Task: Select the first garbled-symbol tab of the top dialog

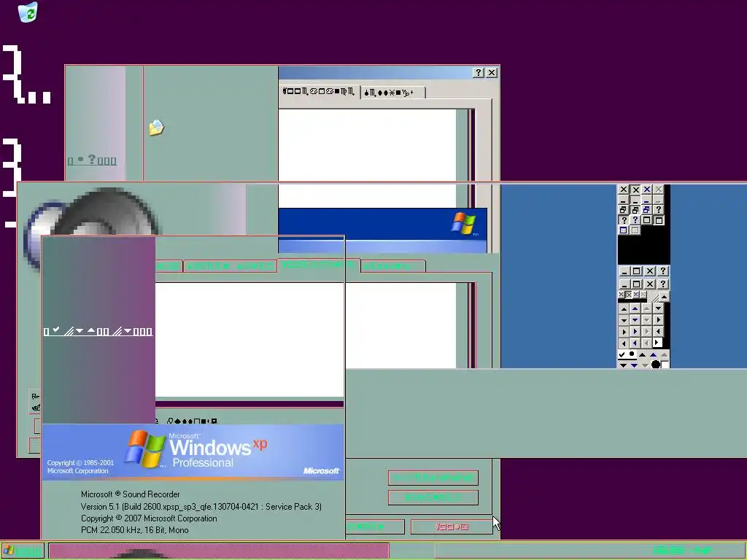Action: [319, 91]
